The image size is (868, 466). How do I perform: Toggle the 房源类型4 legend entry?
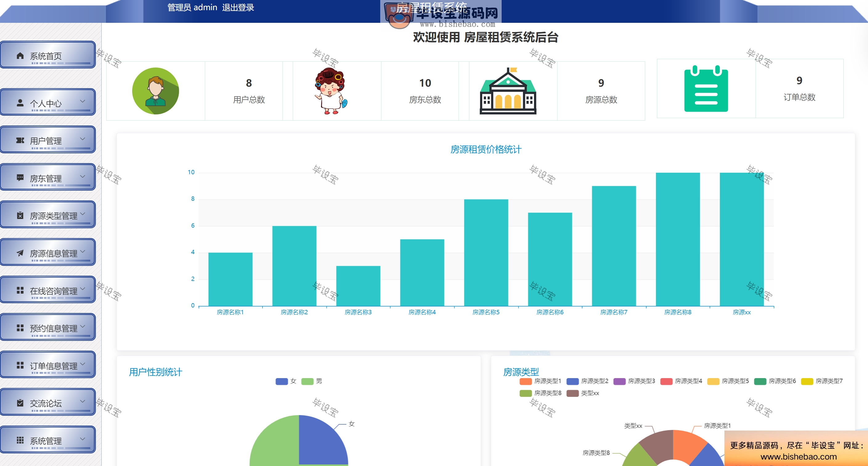coord(681,381)
